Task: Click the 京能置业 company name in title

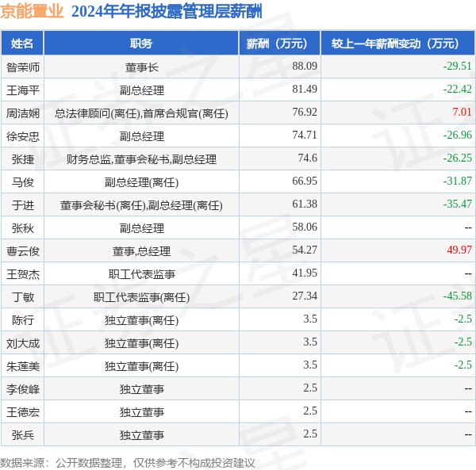Action: (32, 12)
